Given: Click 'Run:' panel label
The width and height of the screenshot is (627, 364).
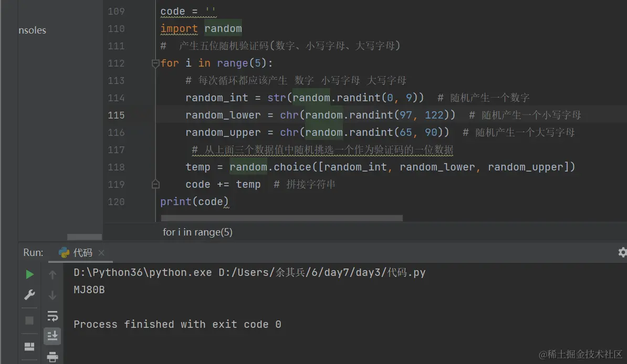Looking at the screenshot, I should tap(33, 252).
